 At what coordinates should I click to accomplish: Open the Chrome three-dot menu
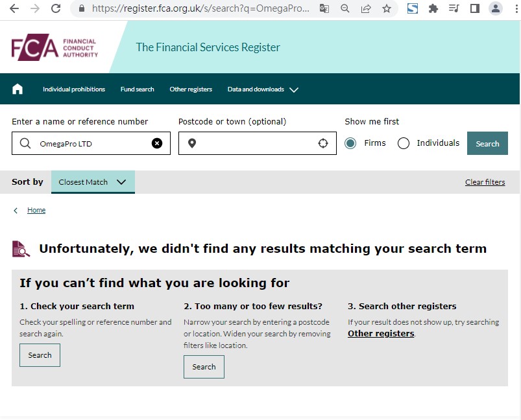tap(516, 8)
